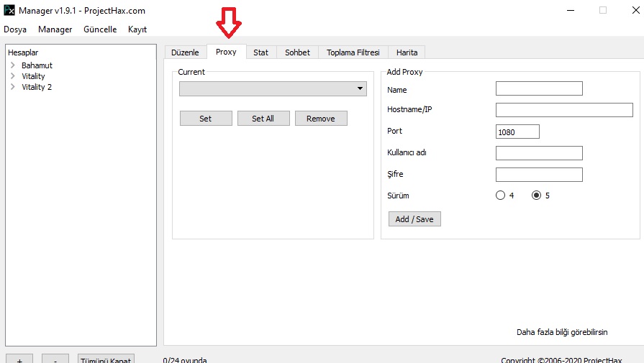Open the Dosya menu

point(15,29)
